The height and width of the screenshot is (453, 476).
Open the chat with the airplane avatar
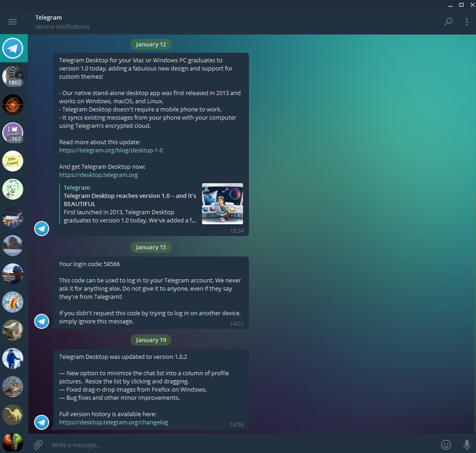pos(13,217)
